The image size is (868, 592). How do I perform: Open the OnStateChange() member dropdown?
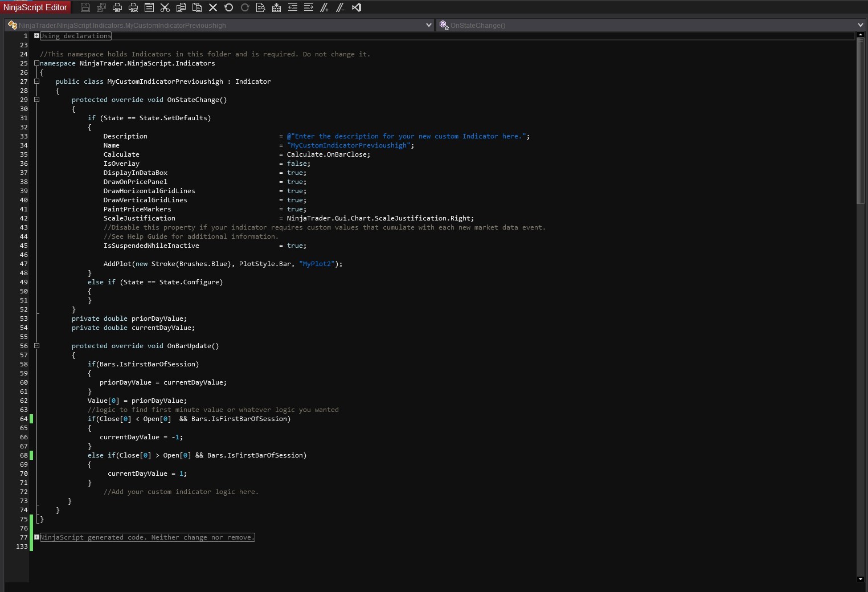pos(860,25)
